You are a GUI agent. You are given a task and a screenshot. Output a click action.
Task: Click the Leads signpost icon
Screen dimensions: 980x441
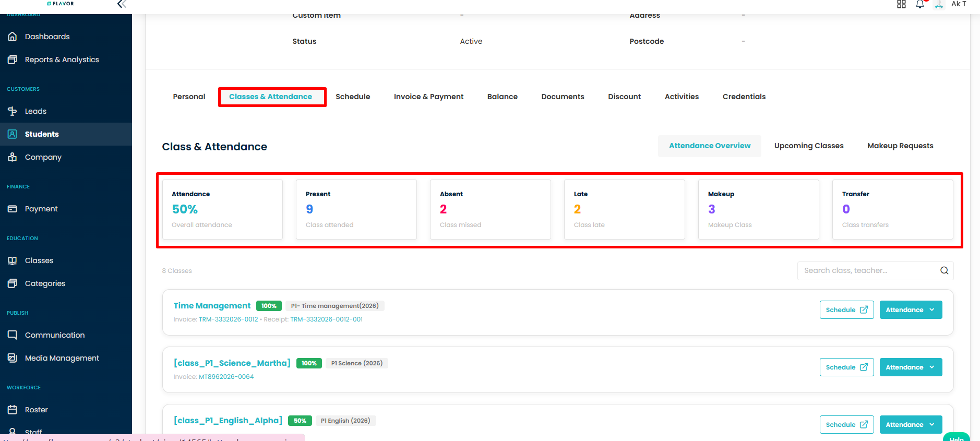coord(13,111)
